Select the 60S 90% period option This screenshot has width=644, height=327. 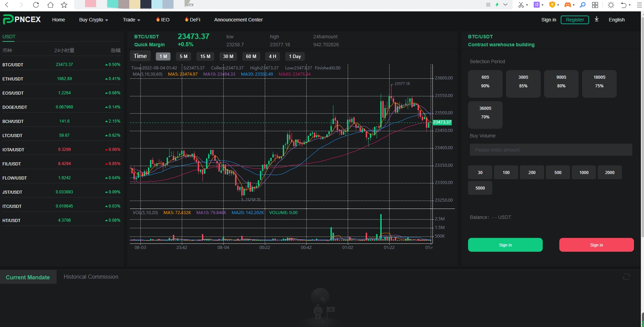pyautogui.click(x=485, y=82)
